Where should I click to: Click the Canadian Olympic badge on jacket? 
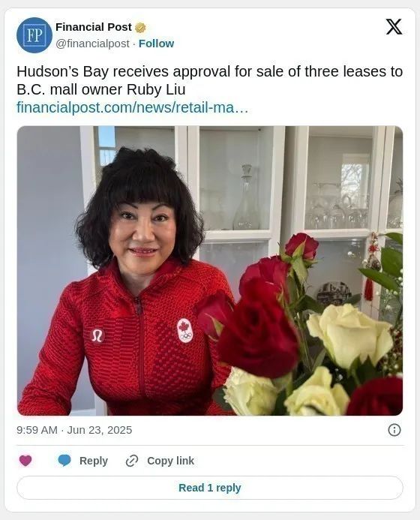(185, 330)
